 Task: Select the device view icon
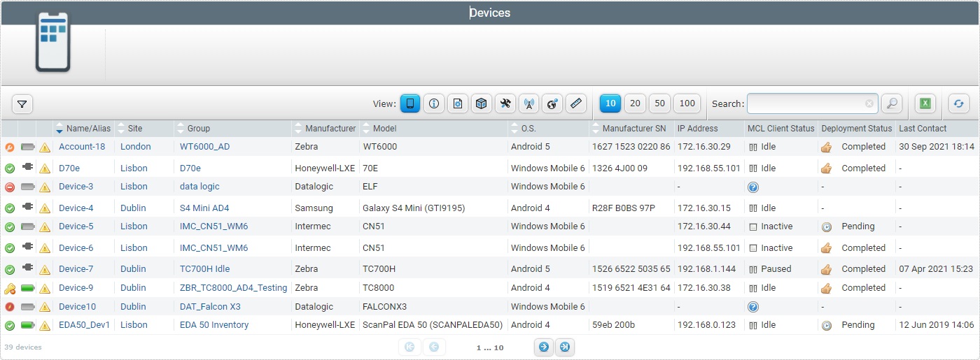pyautogui.click(x=410, y=103)
